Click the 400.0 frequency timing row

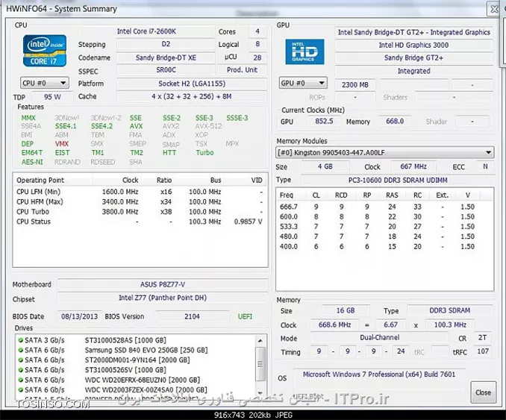(x=384, y=246)
